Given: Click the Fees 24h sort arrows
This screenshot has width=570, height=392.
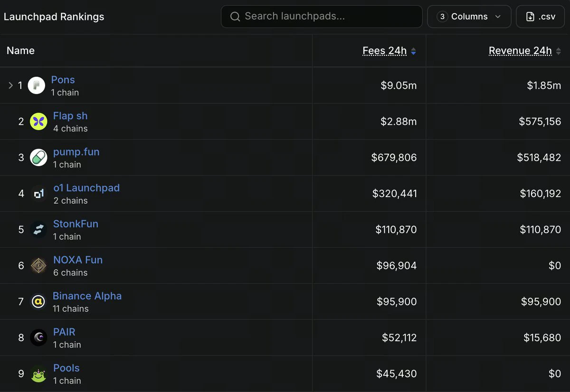Looking at the screenshot, I should 413,51.
